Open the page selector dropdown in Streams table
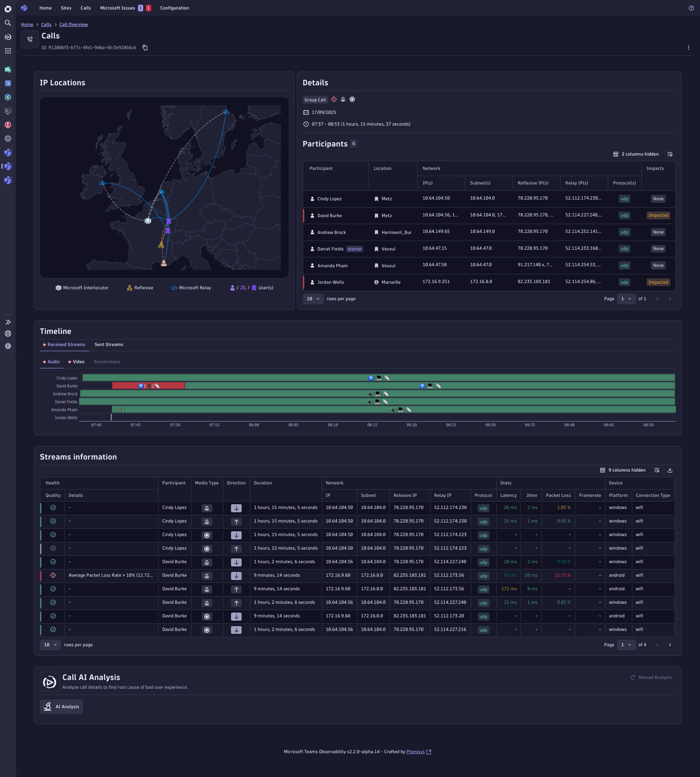Viewport: 700px width, 777px height. click(x=626, y=645)
